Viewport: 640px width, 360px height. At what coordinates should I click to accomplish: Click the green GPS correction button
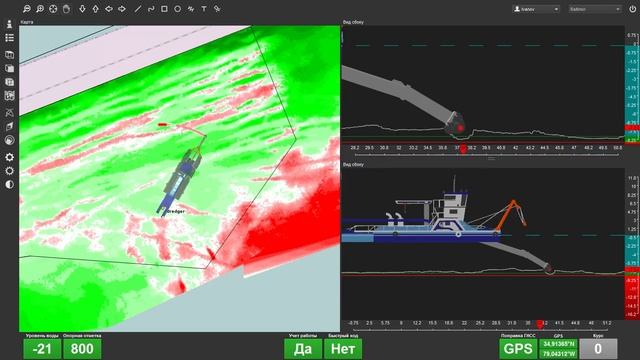(518, 349)
